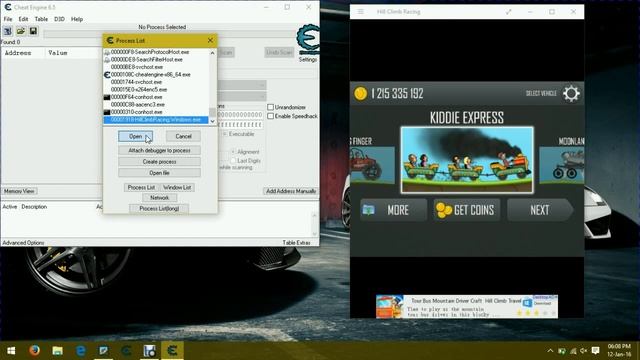The width and height of the screenshot is (640, 360).
Task: Select the x264enc5.exe process row
Action: click(x=156, y=89)
